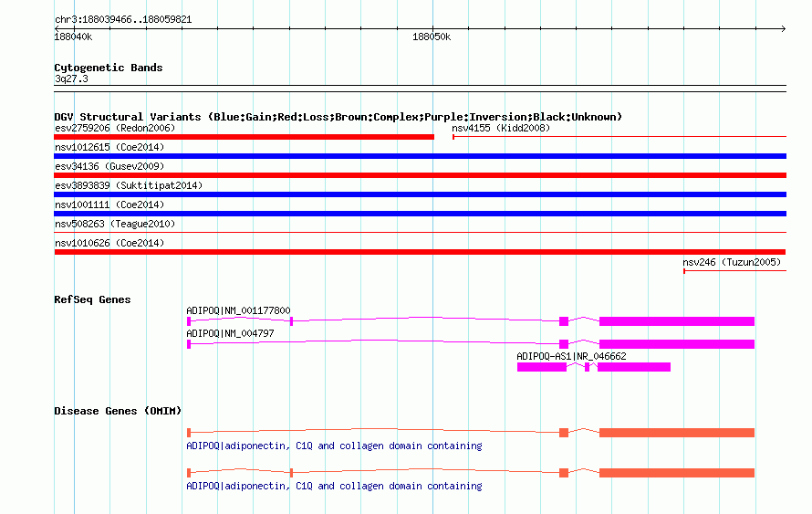Open the DGV Structural Variants track title
Viewport: 812px width, 514px height.
click(x=338, y=117)
